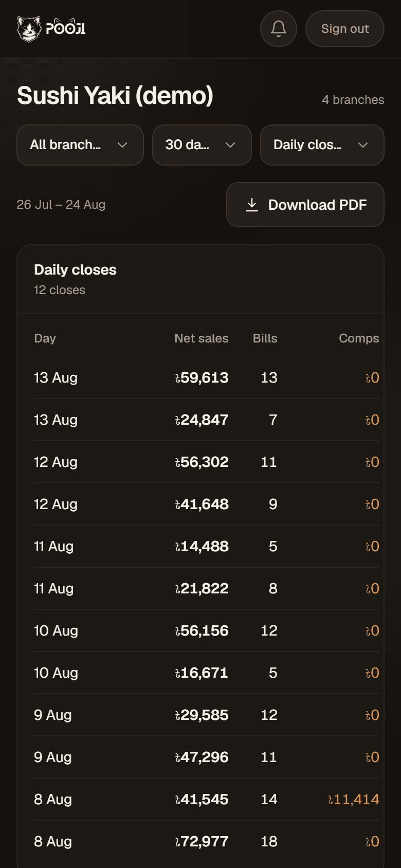The height and width of the screenshot is (868, 401).
Task: Open the All branches dropdown
Action: (x=80, y=145)
